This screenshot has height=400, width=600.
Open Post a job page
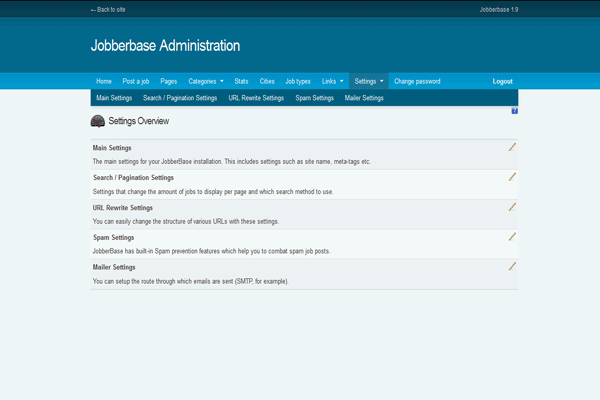pos(136,81)
